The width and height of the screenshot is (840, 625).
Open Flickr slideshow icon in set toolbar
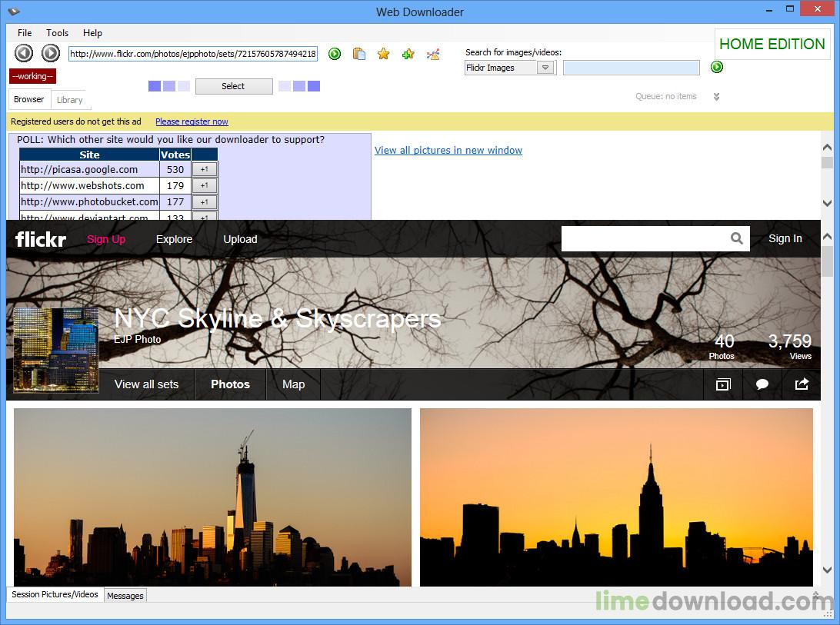(x=723, y=384)
